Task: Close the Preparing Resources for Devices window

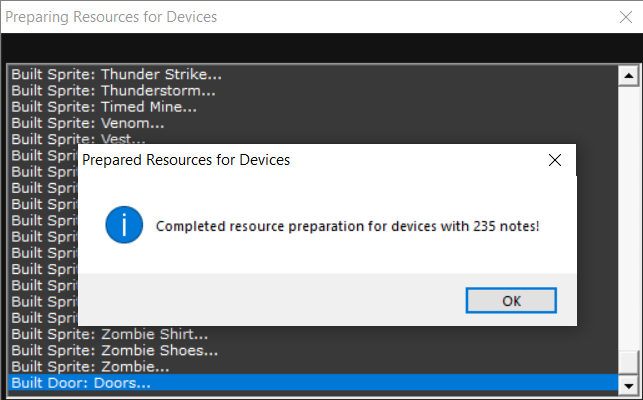Action: 626,17
